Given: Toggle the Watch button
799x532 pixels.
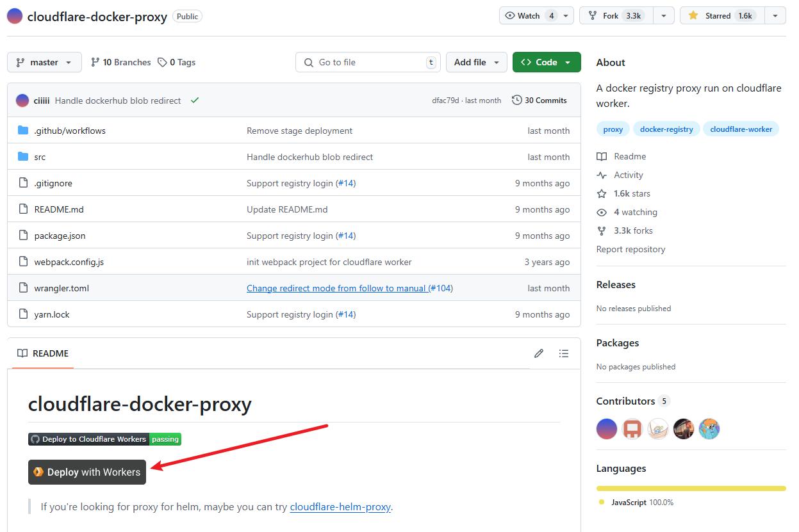Looking at the screenshot, I should [x=529, y=16].
